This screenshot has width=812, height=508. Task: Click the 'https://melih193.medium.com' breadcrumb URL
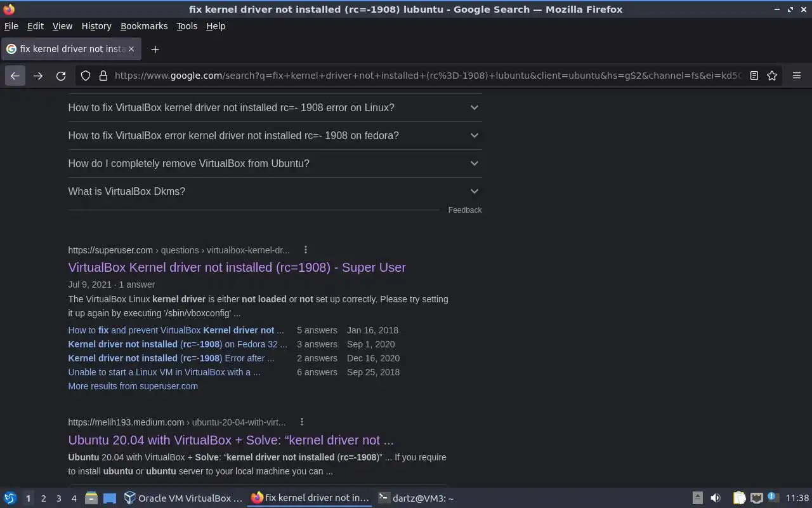click(126, 422)
